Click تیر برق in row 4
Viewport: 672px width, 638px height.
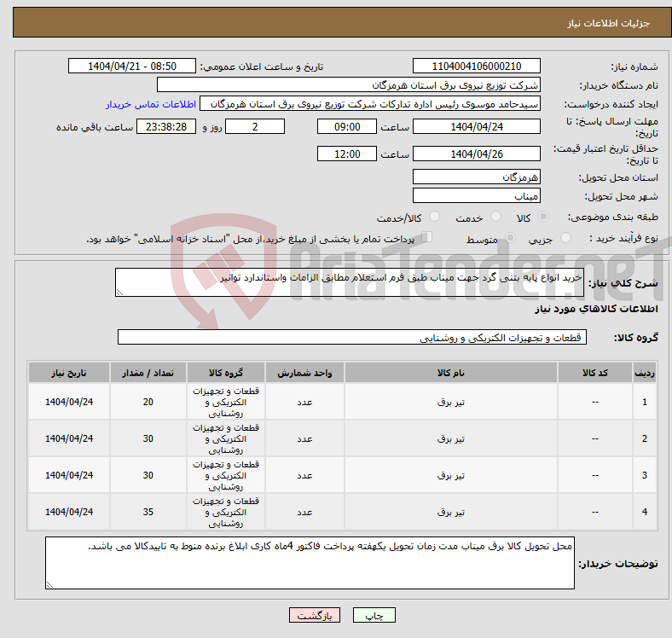(x=451, y=512)
